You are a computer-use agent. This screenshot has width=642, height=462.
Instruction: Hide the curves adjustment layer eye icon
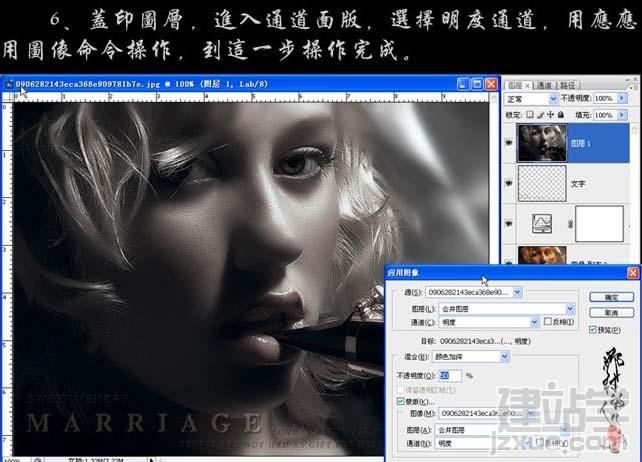coord(509,224)
